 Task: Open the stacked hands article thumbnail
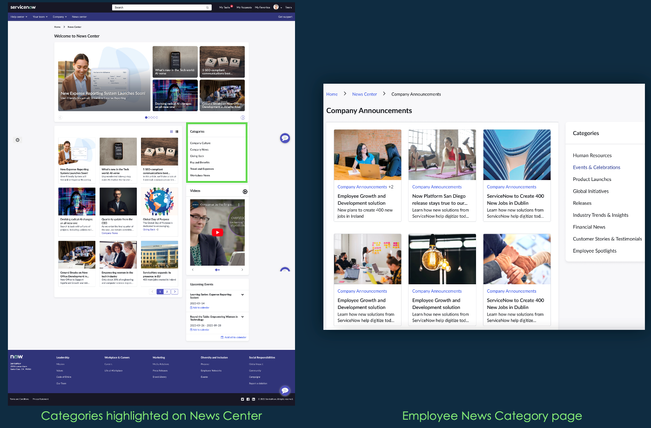(517, 259)
